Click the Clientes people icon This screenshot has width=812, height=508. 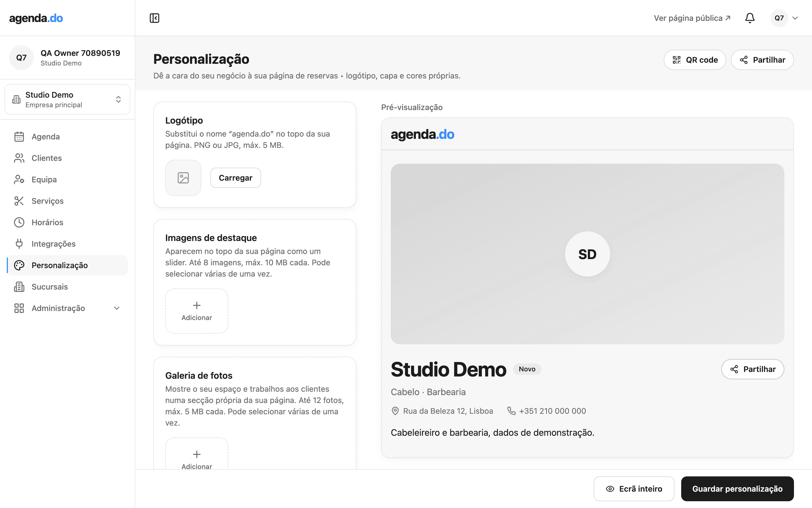[x=19, y=158]
